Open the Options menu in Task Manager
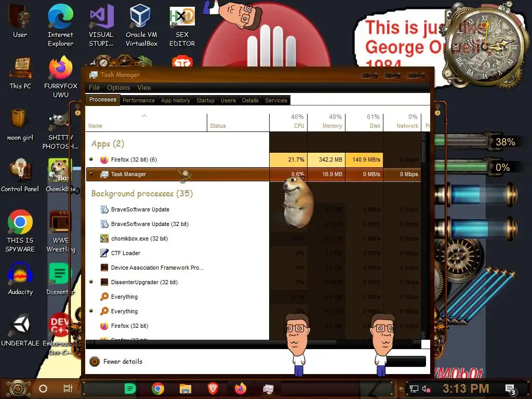The image size is (532, 399). click(x=118, y=87)
